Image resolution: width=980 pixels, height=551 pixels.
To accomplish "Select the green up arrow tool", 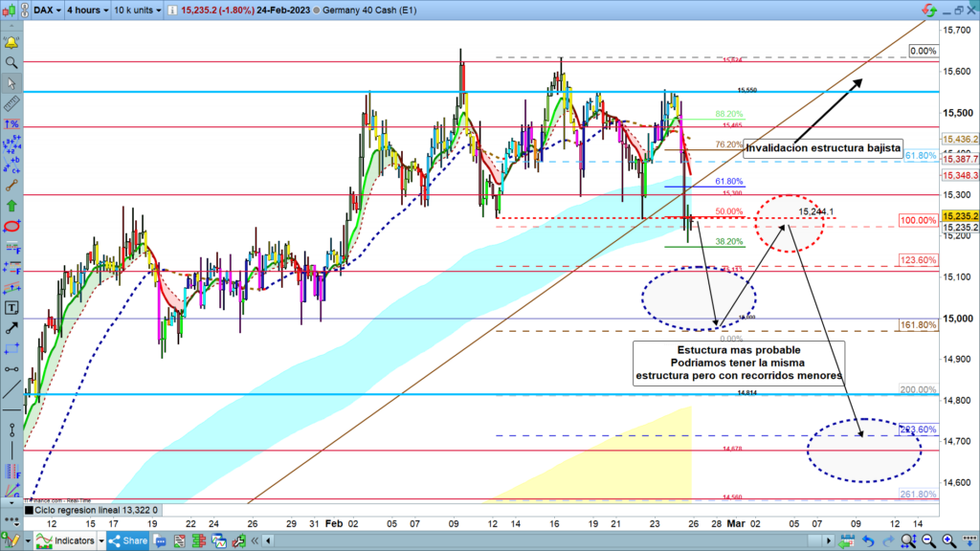I will [11, 206].
